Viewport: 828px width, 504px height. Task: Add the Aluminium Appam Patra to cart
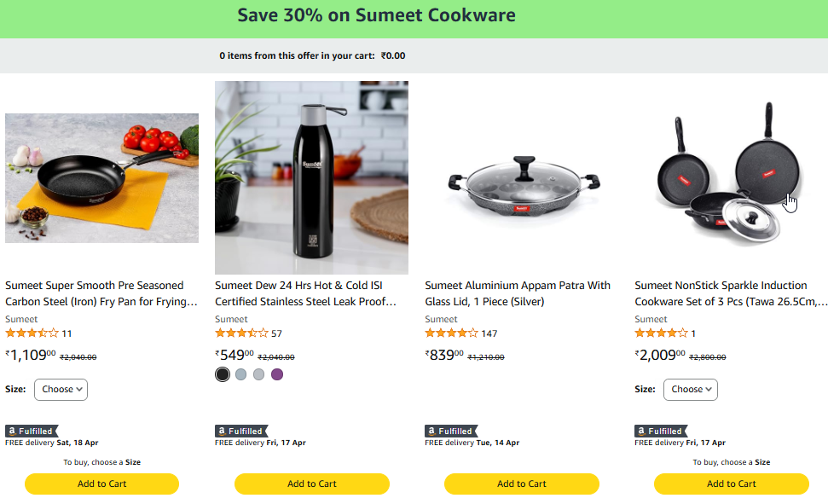[x=521, y=484]
